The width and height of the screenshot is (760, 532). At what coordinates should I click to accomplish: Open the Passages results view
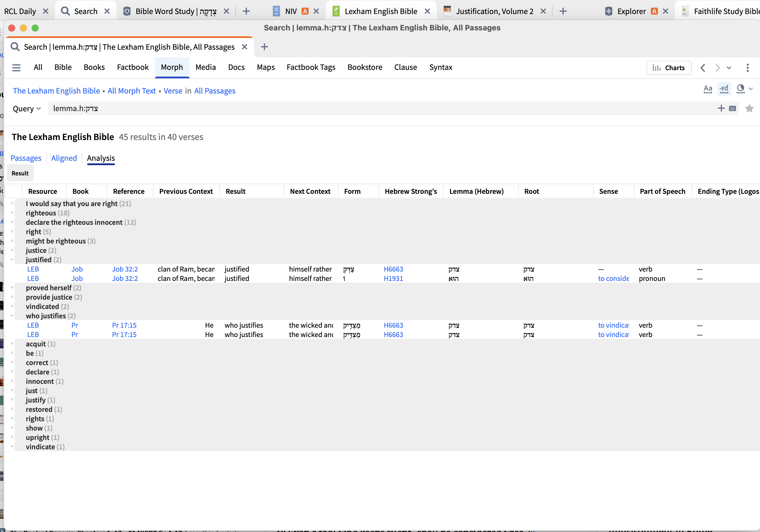(x=26, y=158)
